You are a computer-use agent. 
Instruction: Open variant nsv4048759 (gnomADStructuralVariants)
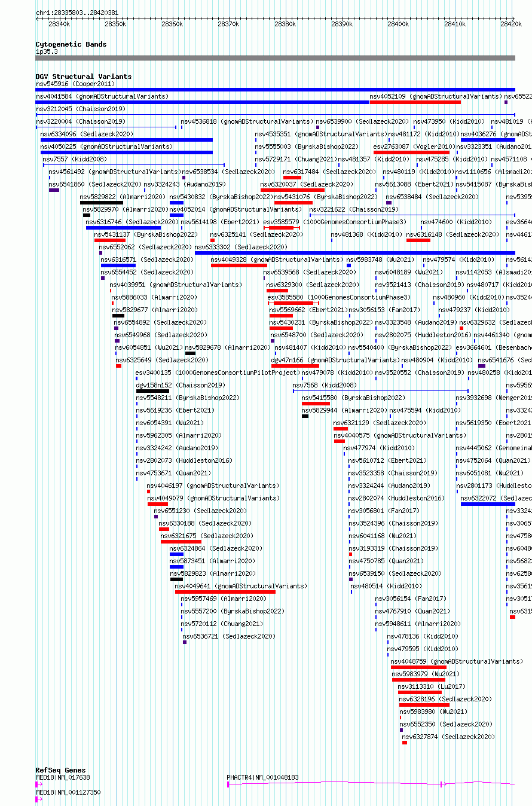point(457,661)
